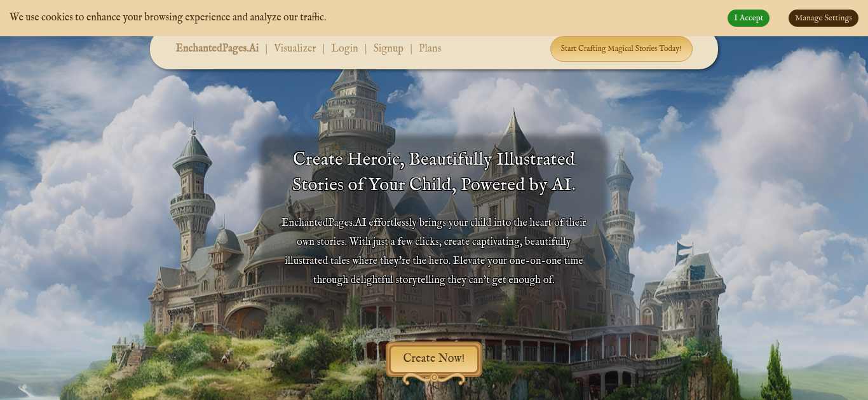Click the Create Now! button
This screenshot has width=868, height=400.
pyautogui.click(x=434, y=359)
